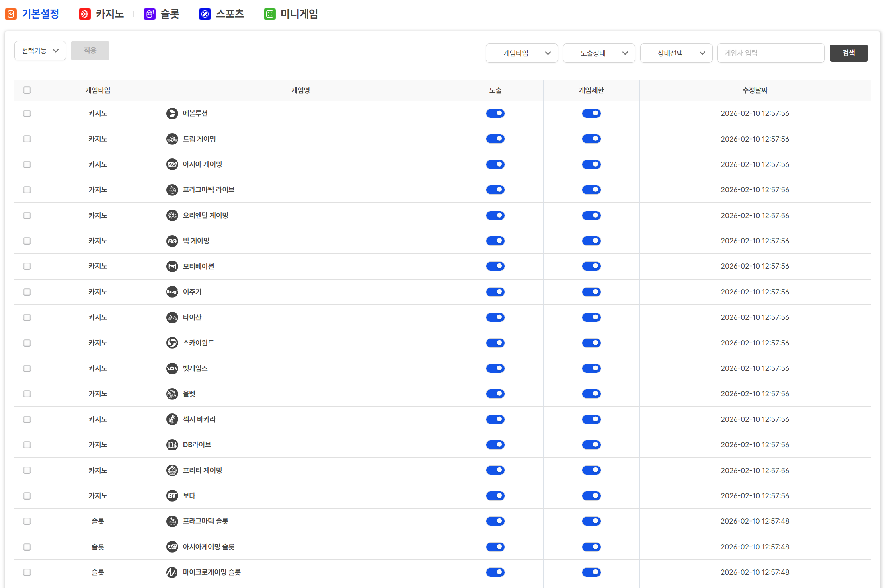Click the orange 기본설정 icon in header

[x=11, y=14]
